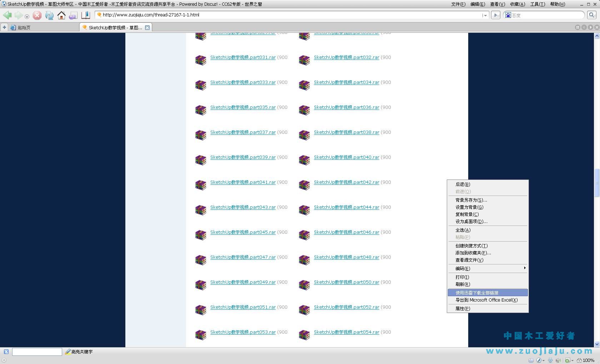
Task: Open link SketchUp教学视频.part045.rar
Action: click(x=243, y=232)
